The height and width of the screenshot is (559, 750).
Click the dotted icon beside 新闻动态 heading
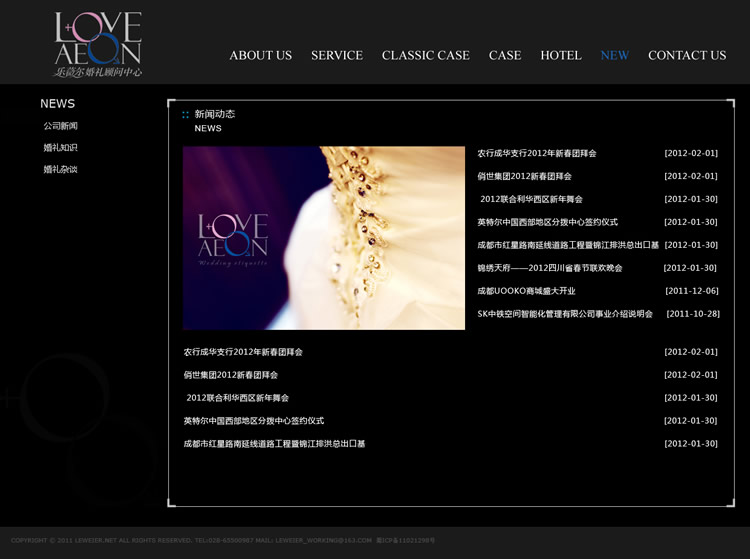[x=186, y=115]
